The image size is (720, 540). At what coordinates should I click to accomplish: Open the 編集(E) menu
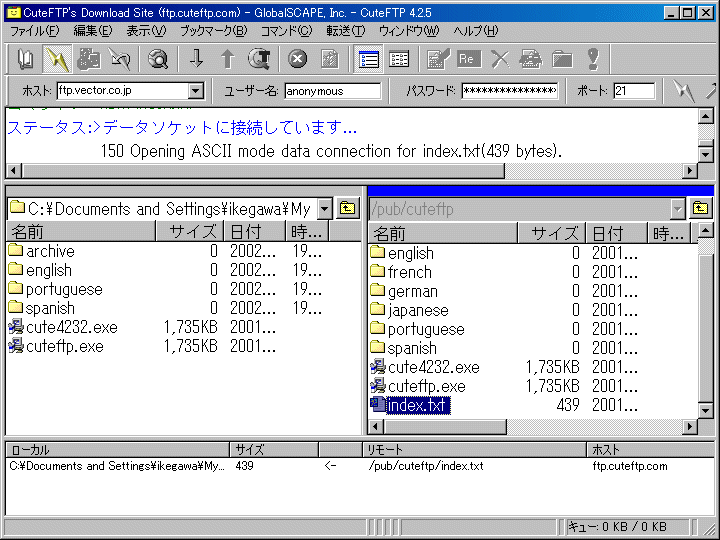[x=93, y=31]
